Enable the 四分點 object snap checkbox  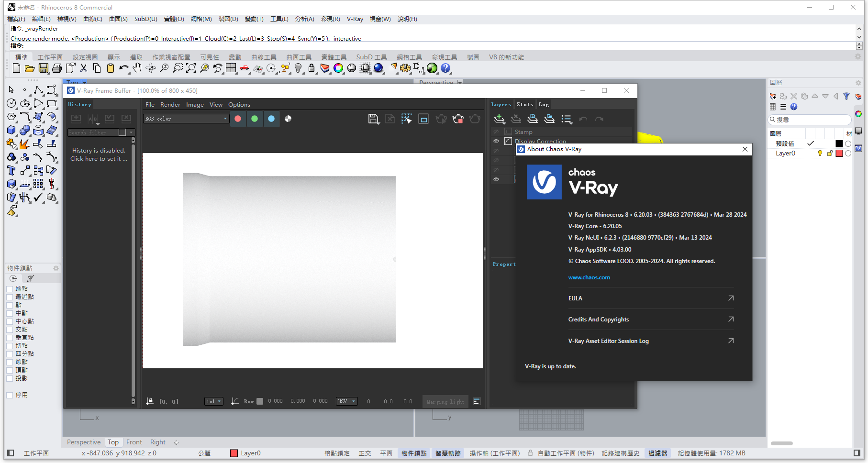pos(10,354)
